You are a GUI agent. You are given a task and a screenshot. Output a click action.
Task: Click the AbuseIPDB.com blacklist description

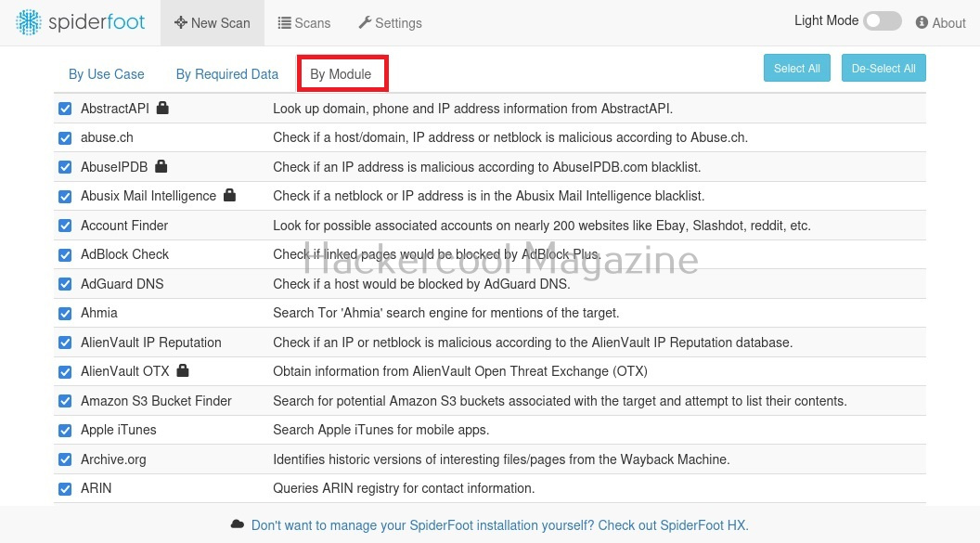487,167
